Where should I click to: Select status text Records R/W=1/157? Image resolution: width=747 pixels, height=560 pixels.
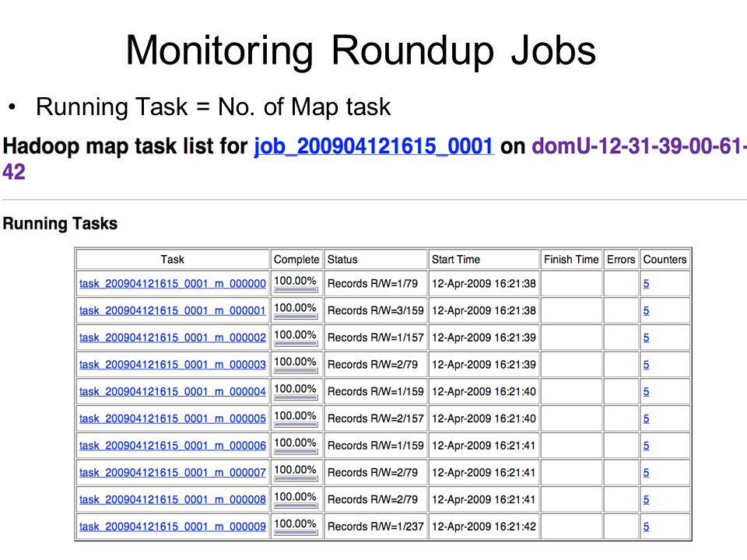[x=375, y=338]
